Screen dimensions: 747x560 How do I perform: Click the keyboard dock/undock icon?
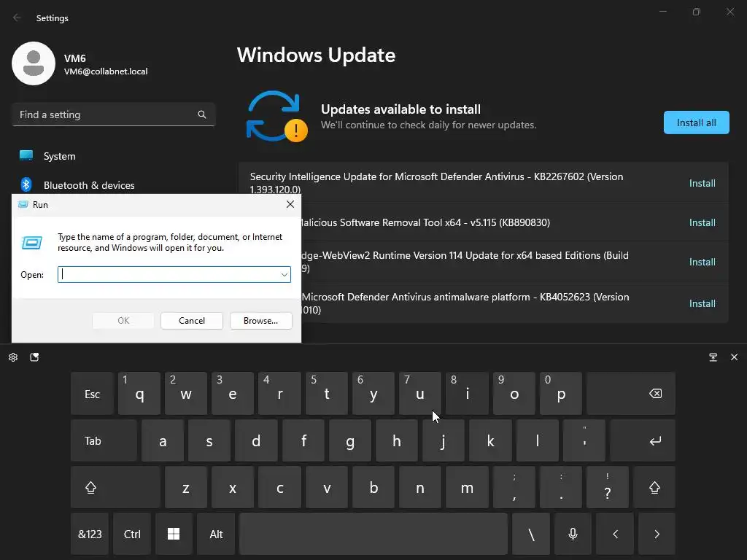click(x=713, y=357)
